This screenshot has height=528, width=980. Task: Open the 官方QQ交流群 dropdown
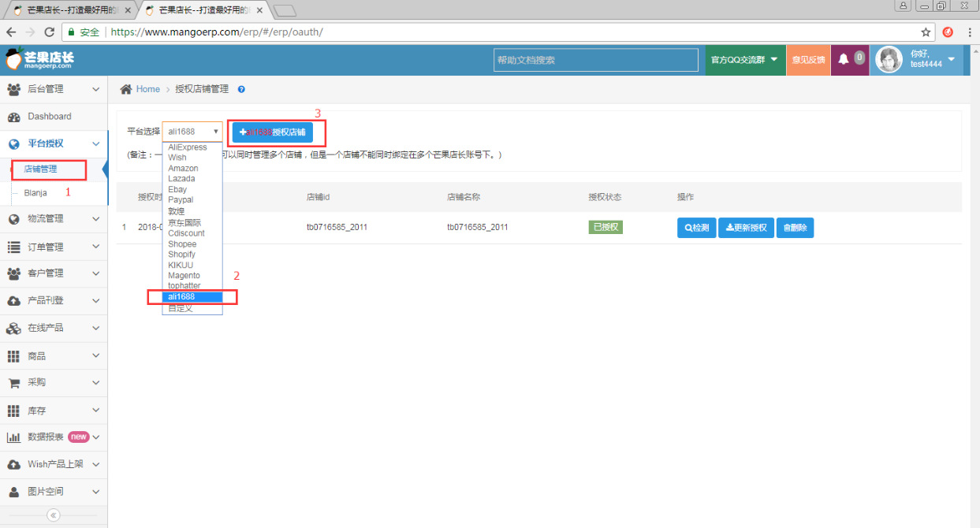745,60
